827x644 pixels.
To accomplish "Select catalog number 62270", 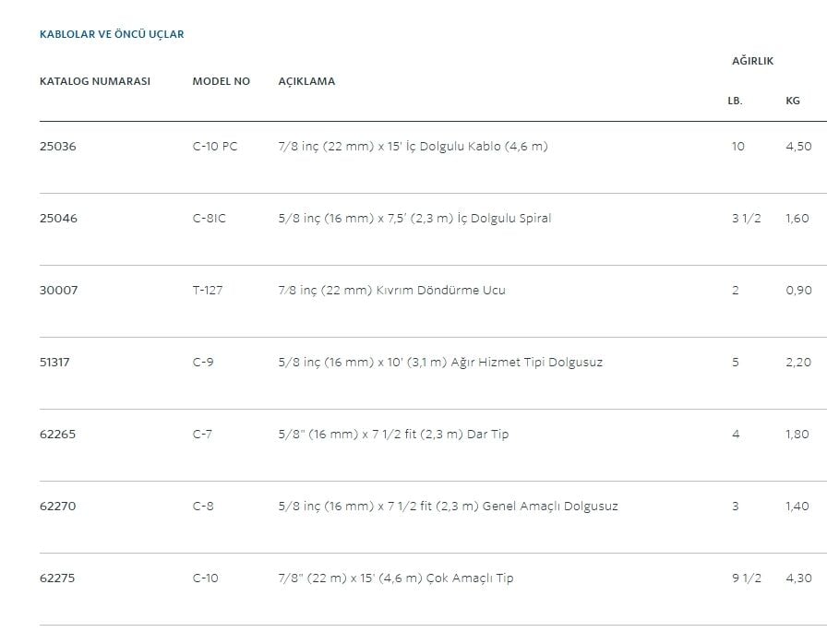I will pos(58,507).
